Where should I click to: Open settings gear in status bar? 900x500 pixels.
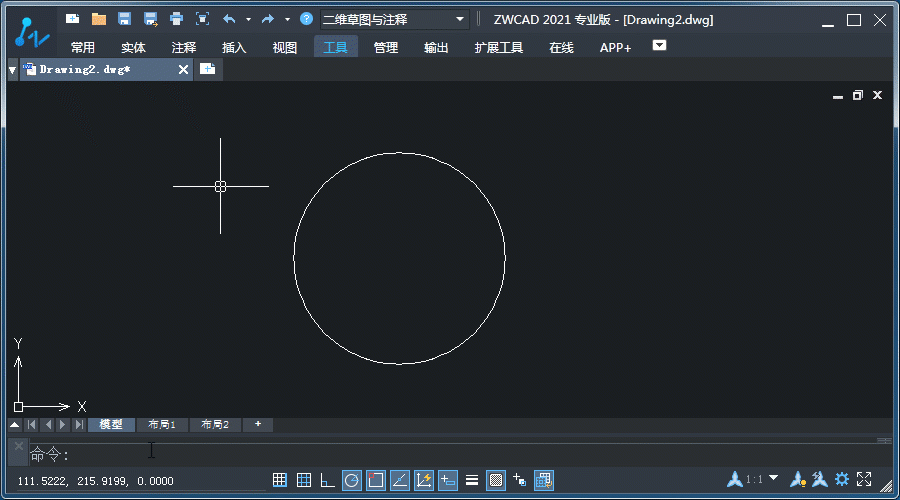842,480
